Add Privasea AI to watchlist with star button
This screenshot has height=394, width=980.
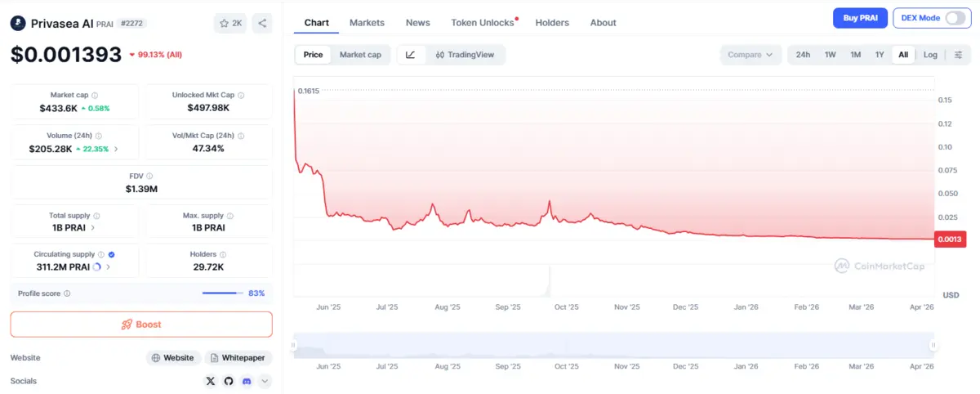coord(229,24)
